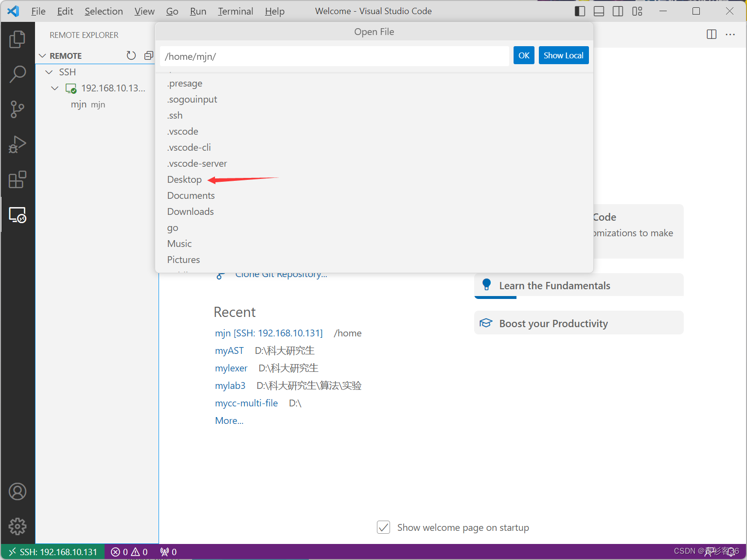Viewport: 747px width, 560px height.
Task: Open the View menu
Action: pos(144,11)
